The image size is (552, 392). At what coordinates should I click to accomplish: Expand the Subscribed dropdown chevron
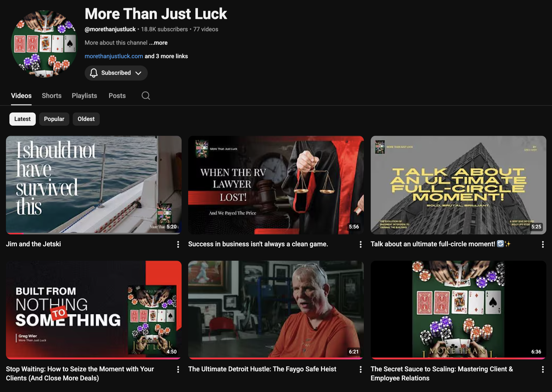point(138,73)
